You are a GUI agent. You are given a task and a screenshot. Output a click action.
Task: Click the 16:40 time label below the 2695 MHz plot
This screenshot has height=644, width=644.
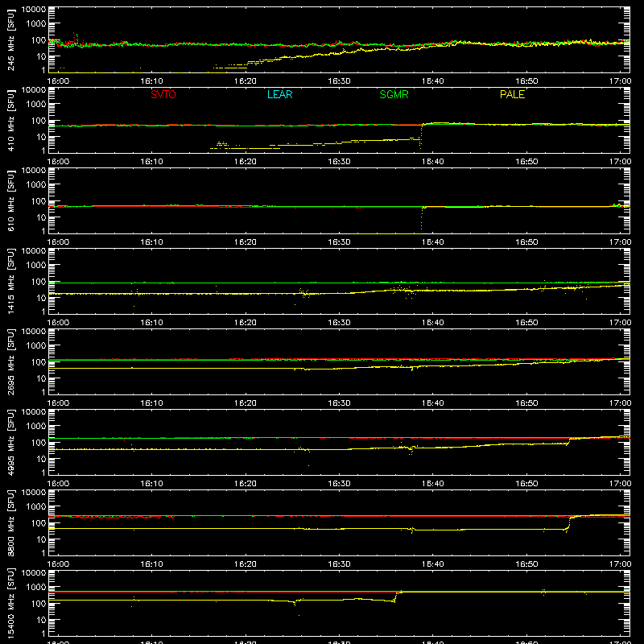(x=433, y=403)
